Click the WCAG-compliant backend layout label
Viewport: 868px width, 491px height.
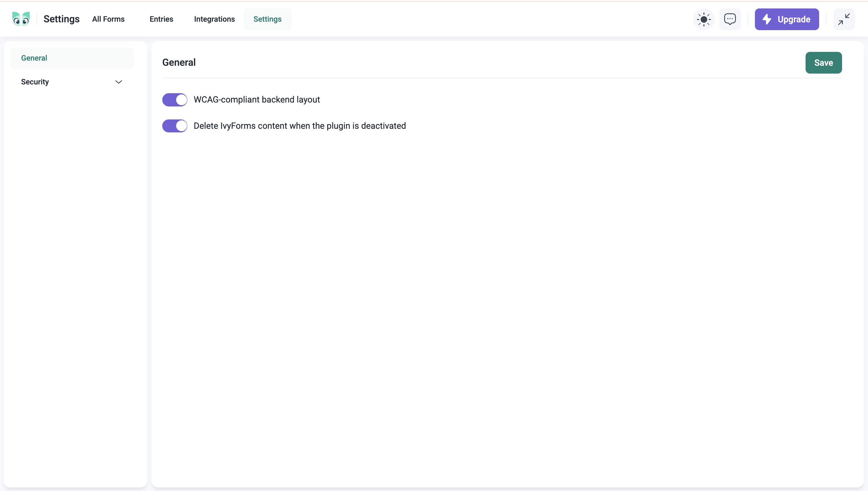(x=257, y=100)
